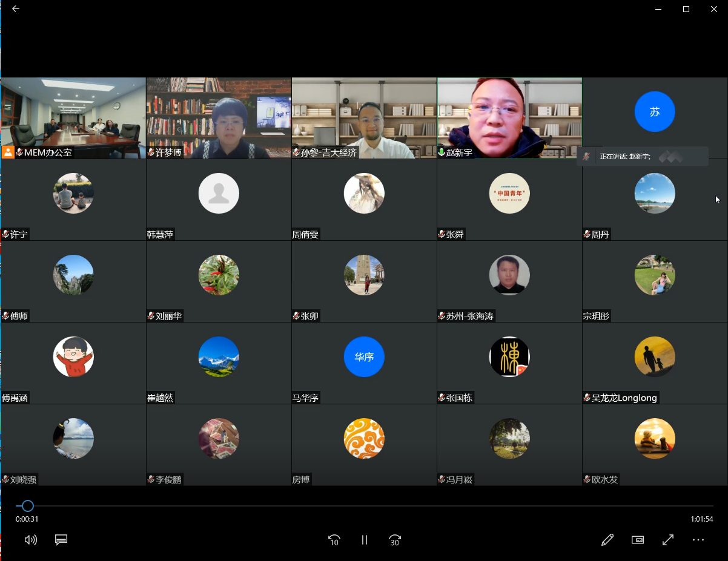Expand the three-dot more options menu
The width and height of the screenshot is (728, 561).
698,540
